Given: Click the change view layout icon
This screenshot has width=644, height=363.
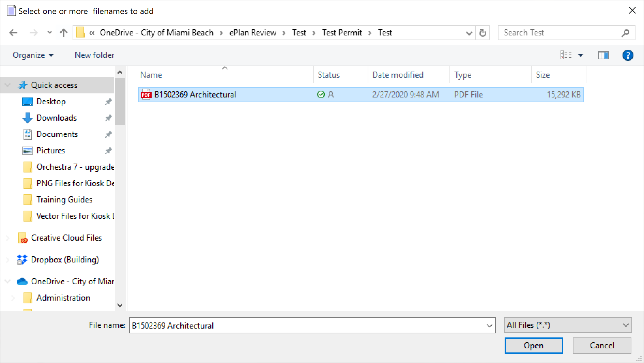Looking at the screenshot, I should (x=566, y=55).
